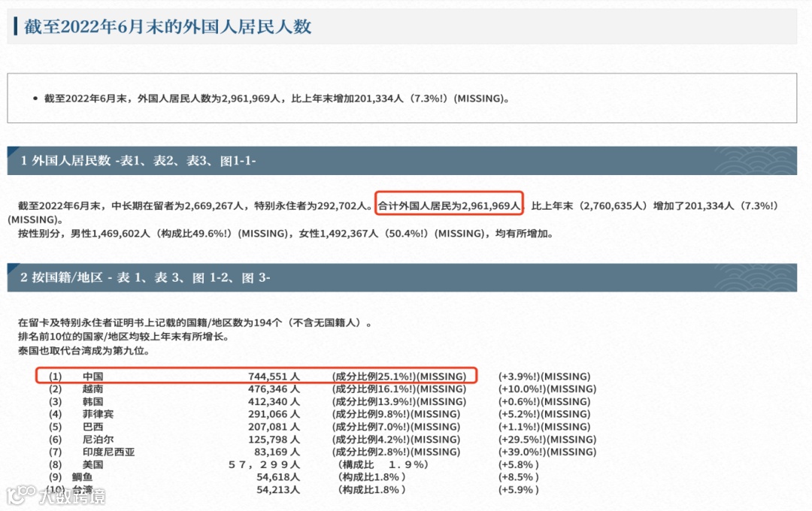Click the sentence 排名前10位的国家/地区均较上年末有所增长
The width and height of the screenshot is (812, 511).
(x=124, y=337)
